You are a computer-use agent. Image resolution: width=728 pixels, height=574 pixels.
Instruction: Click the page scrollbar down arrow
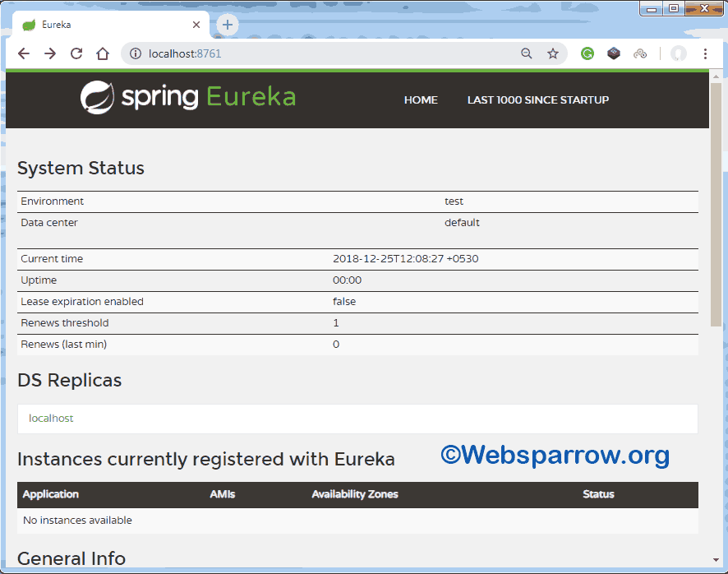pos(716,559)
